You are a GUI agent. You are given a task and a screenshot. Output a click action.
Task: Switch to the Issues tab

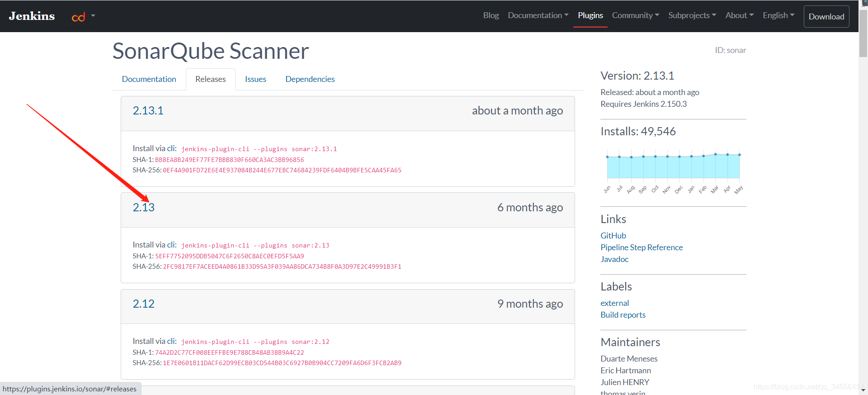255,79
